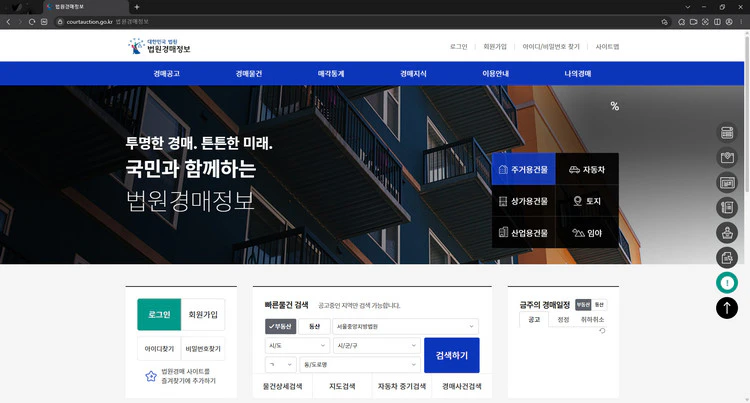Toggle the 동산 option in quick search
This screenshot has width=750, height=403.
(314, 326)
